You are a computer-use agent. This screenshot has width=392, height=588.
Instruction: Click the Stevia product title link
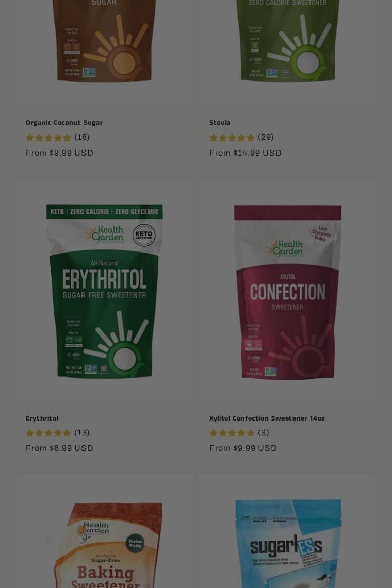pyautogui.click(x=220, y=122)
